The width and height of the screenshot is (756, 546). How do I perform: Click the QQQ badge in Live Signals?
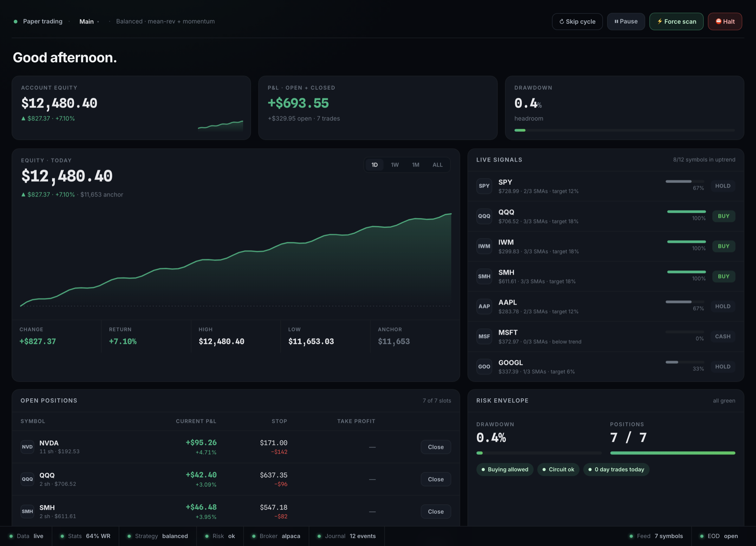click(484, 216)
